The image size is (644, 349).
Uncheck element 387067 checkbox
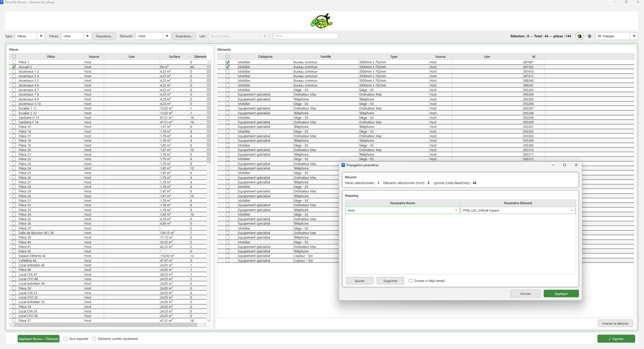tap(228, 62)
